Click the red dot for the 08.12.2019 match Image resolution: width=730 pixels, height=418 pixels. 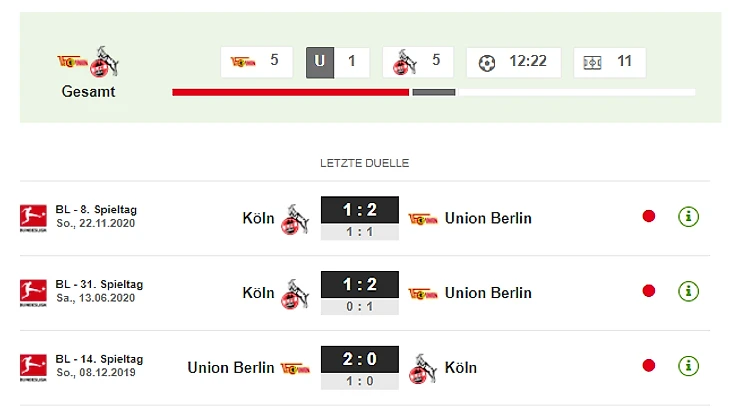[x=649, y=366]
